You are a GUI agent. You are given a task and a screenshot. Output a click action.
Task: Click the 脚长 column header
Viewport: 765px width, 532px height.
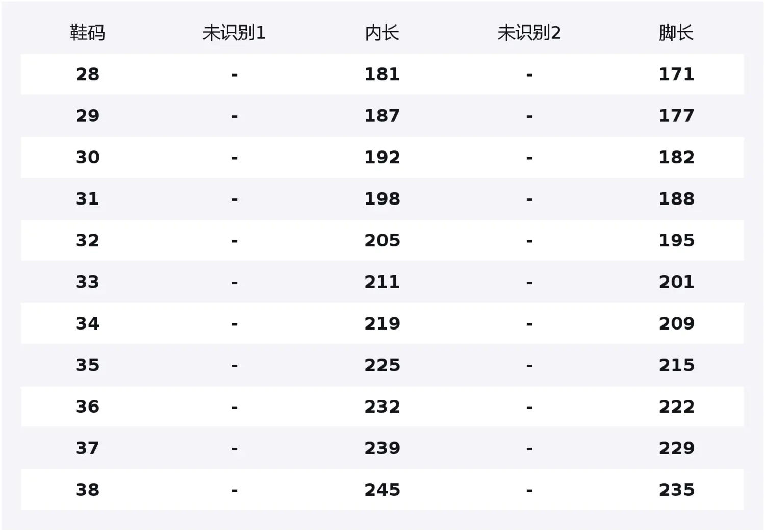click(x=676, y=33)
